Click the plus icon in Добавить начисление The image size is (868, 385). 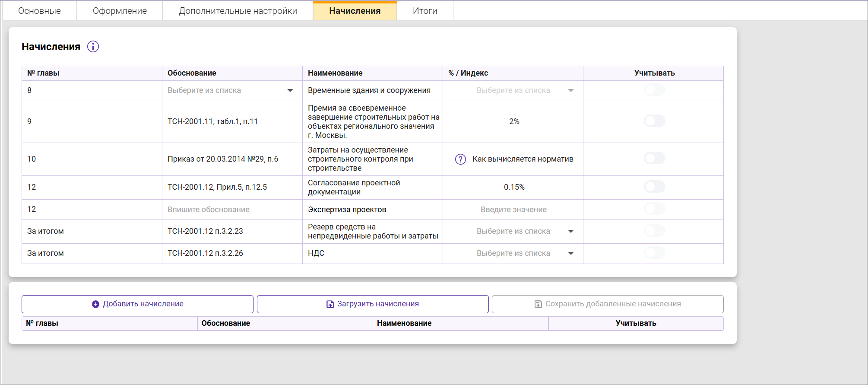pos(95,304)
